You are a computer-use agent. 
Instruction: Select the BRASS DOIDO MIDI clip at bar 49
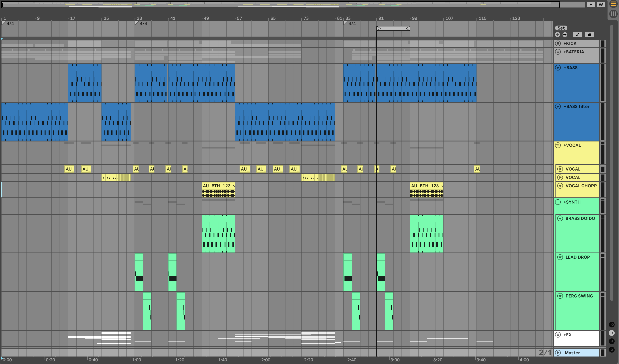[218, 234]
